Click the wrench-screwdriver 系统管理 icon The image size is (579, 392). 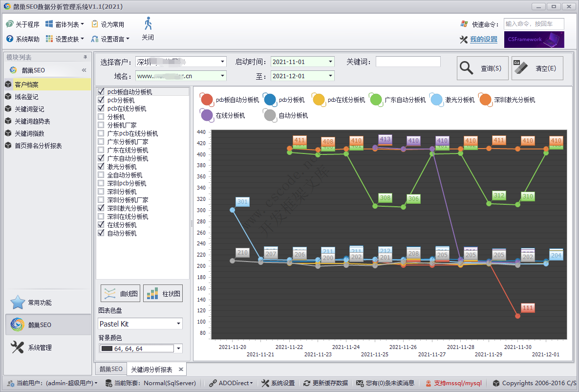[18, 348]
